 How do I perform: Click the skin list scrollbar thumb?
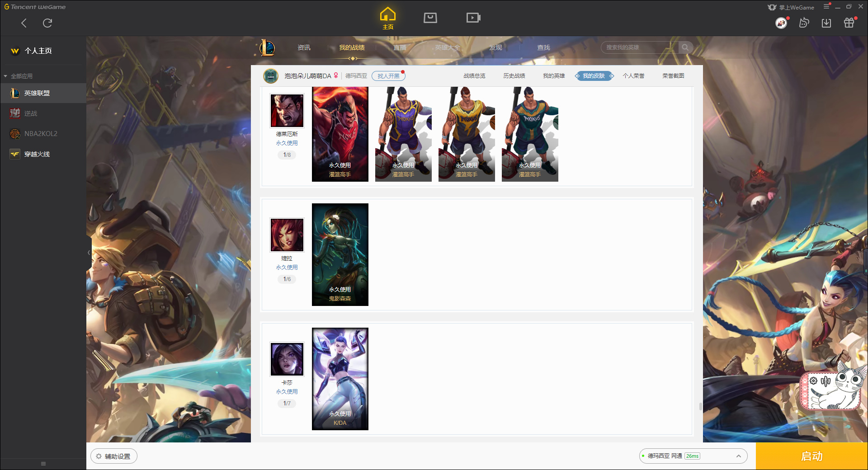click(x=701, y=406)
